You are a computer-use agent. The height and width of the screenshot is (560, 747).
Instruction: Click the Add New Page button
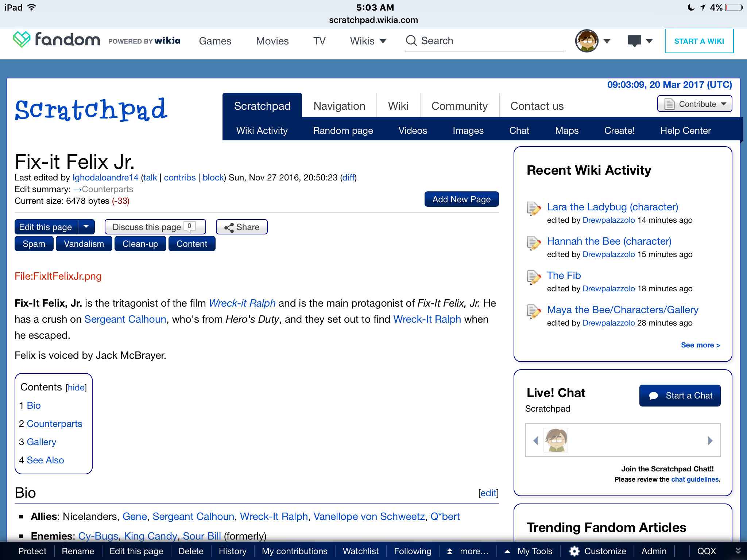tap(461, 199)
